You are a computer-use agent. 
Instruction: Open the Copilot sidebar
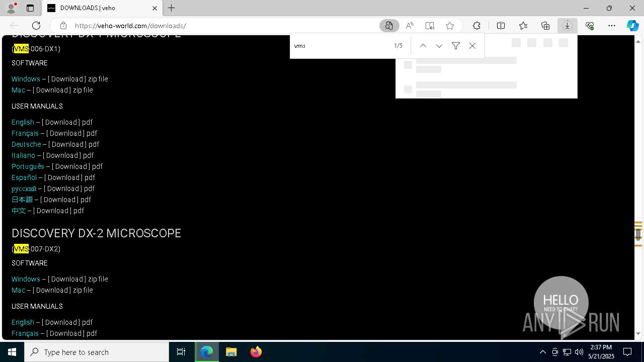(632, 26)
